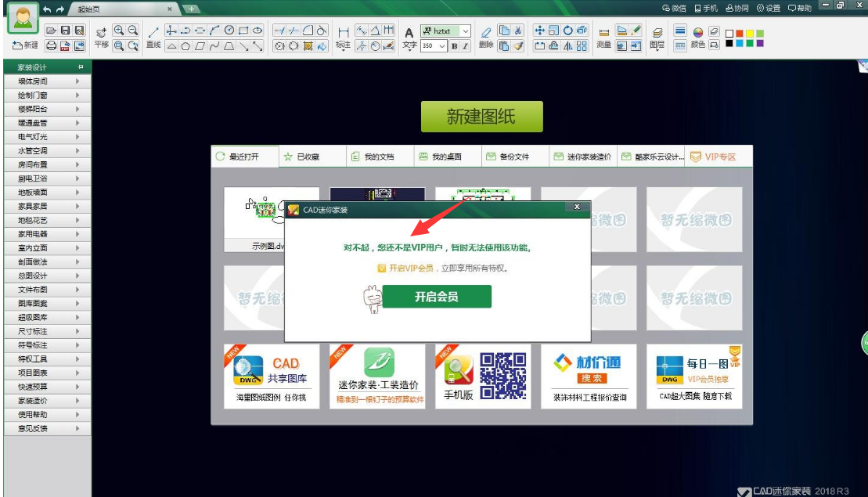Close the CAD迷你家装 dialog
This screenshot has width=868, height=497.
pyautogui.click(x=577, y=207)
